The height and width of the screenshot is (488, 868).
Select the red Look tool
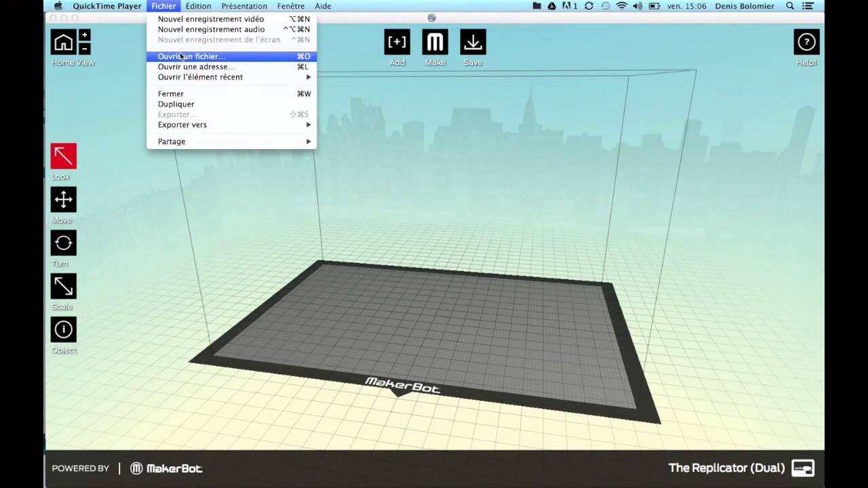[63, 156]
